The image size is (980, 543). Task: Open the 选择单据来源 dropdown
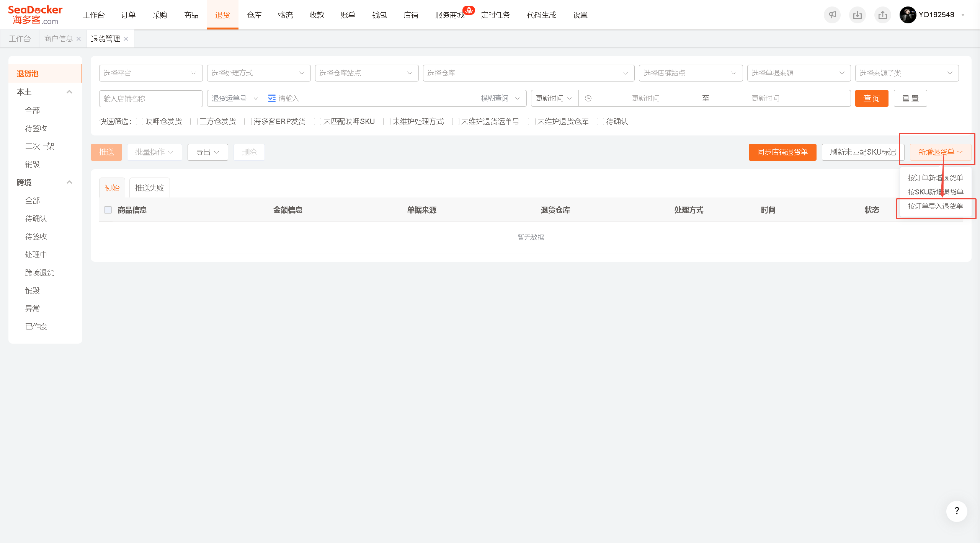(x=799, y=73)
